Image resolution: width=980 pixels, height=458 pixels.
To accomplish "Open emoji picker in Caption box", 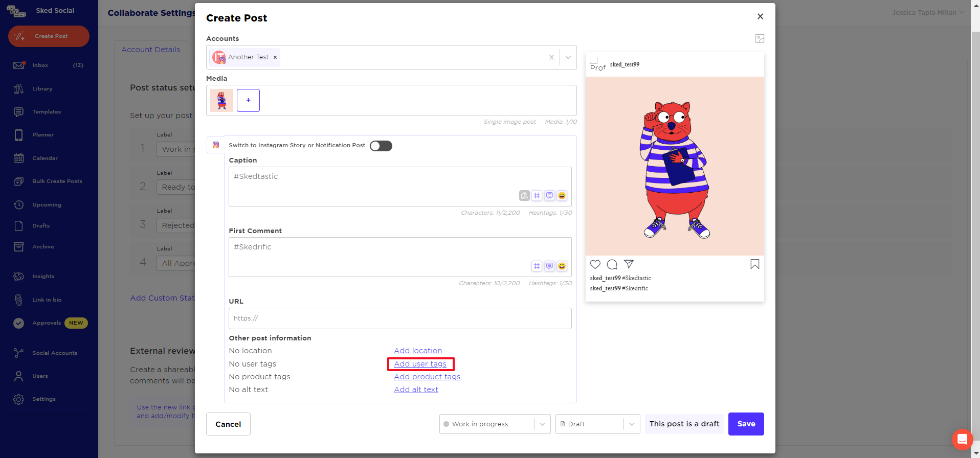I will click(x=562, y=195).
